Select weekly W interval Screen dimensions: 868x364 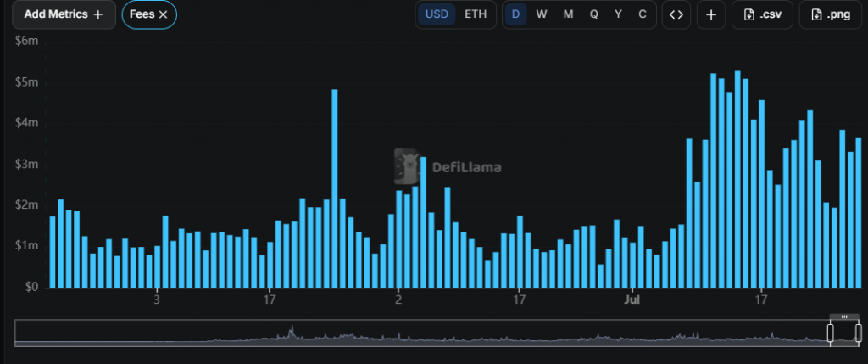[x=542, y=14]
